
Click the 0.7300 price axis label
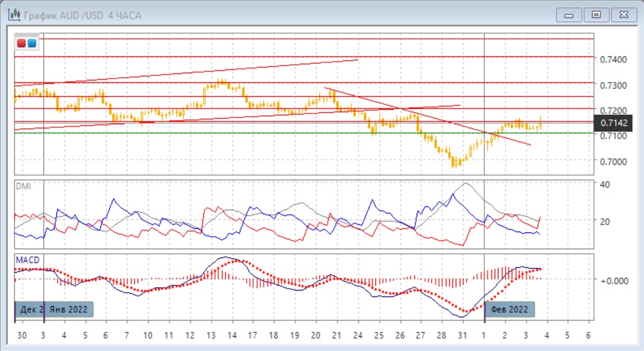[x=613, y=86]
